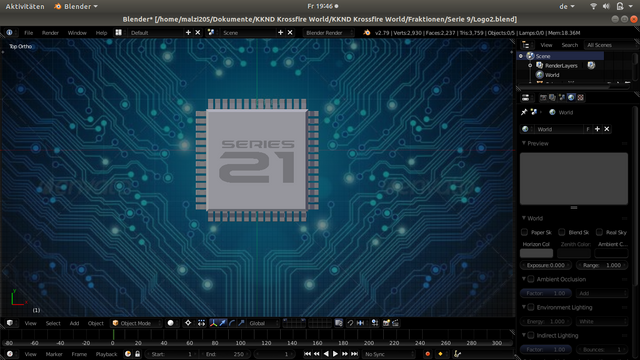Image resolution: width=640 pixels, height=360 pixels.
Task: Select the rotate manipulator arc icon
Action: 232,323
